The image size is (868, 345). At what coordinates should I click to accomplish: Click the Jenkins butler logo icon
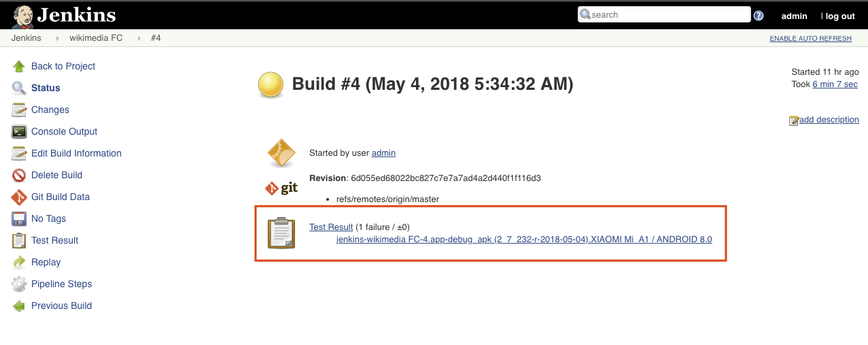pyautogui.click(x=22, y=16)
